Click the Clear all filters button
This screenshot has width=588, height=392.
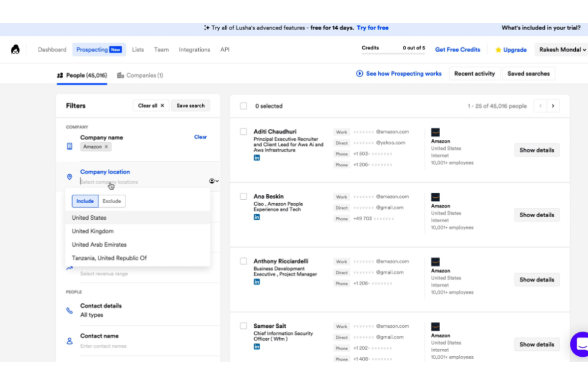151,106
